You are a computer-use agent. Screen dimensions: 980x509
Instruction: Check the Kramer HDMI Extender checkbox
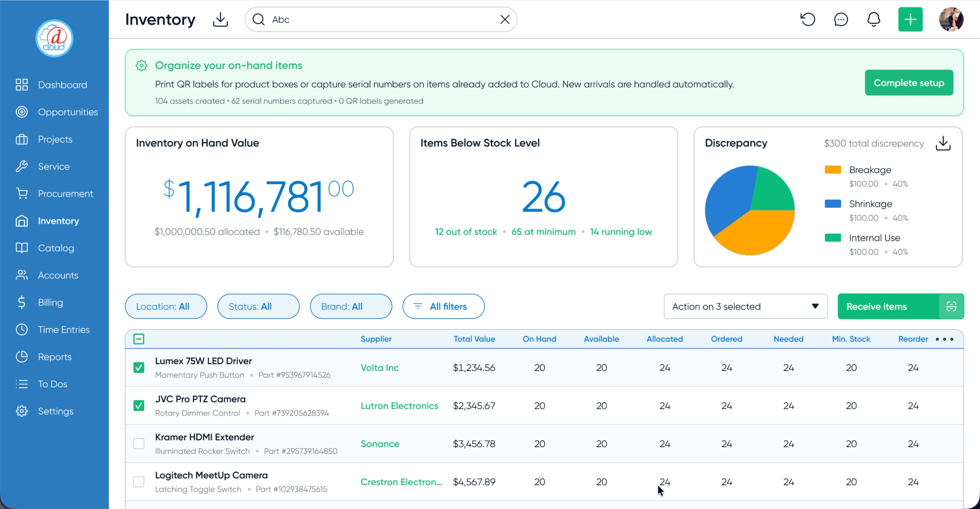pyautogui.click(x=139, y=444)
